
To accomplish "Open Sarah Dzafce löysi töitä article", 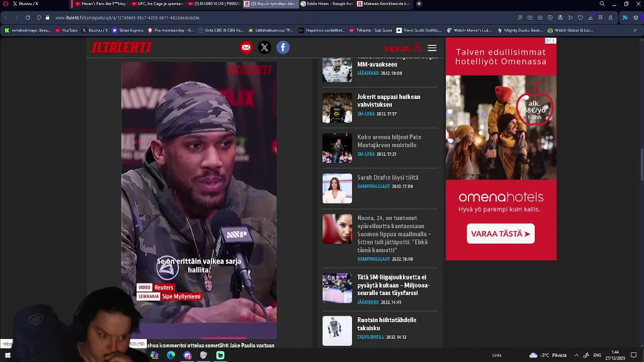I will point(387,177).
